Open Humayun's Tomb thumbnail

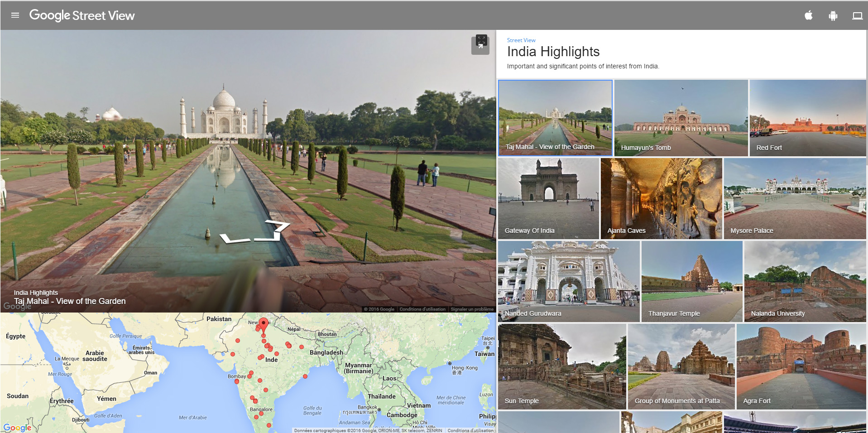coord(681,118)
